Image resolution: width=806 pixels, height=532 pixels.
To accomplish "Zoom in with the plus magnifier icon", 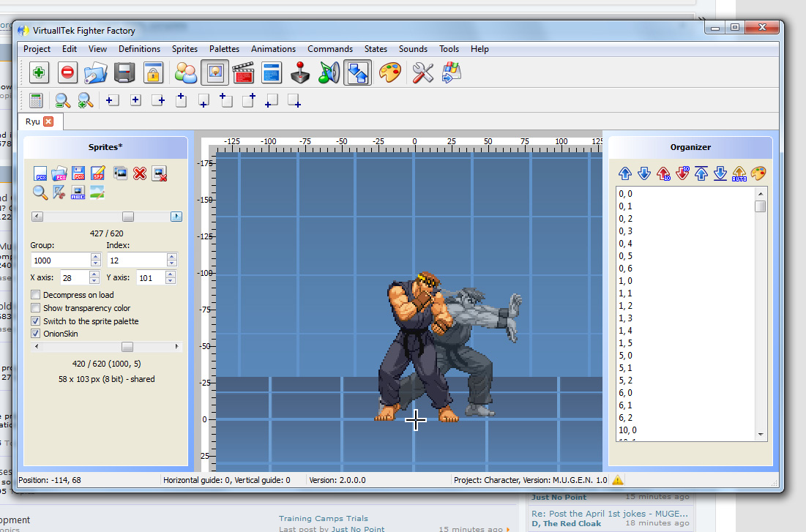I will 86,101.
